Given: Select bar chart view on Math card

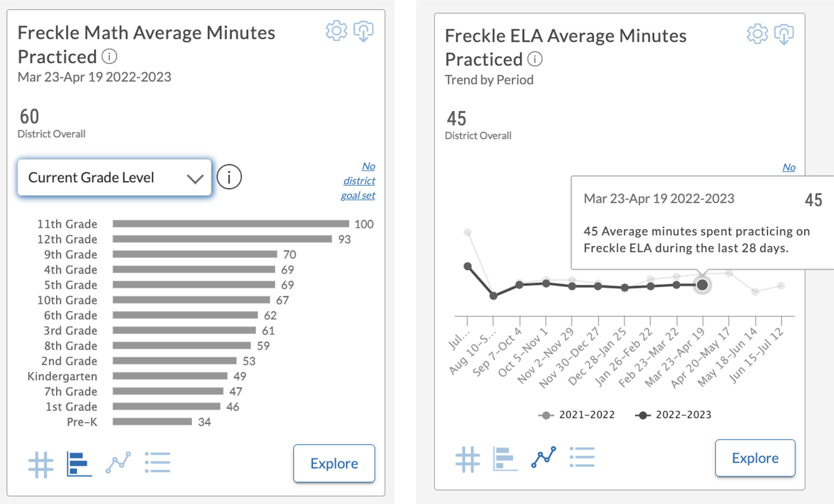Looking at the screenshot, I should pyautogui.click(x=78, y=464).
